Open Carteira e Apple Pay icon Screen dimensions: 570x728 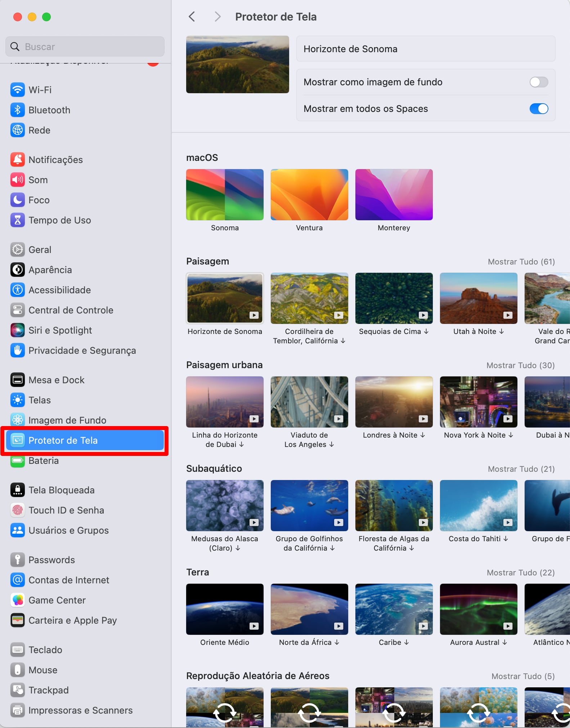coord(17,620)
